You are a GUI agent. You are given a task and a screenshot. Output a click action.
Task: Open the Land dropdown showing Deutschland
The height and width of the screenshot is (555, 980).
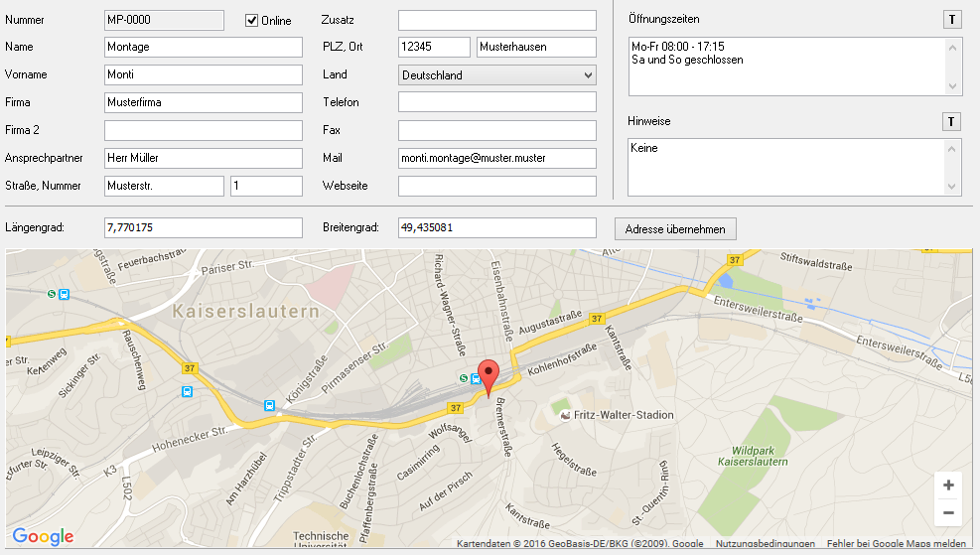pos(496,75)
